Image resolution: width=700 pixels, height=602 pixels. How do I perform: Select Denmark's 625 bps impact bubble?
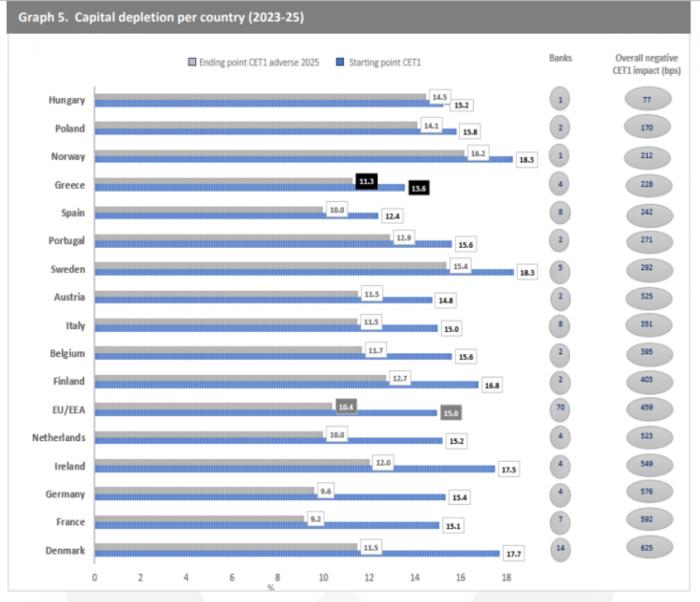[647, 548]
